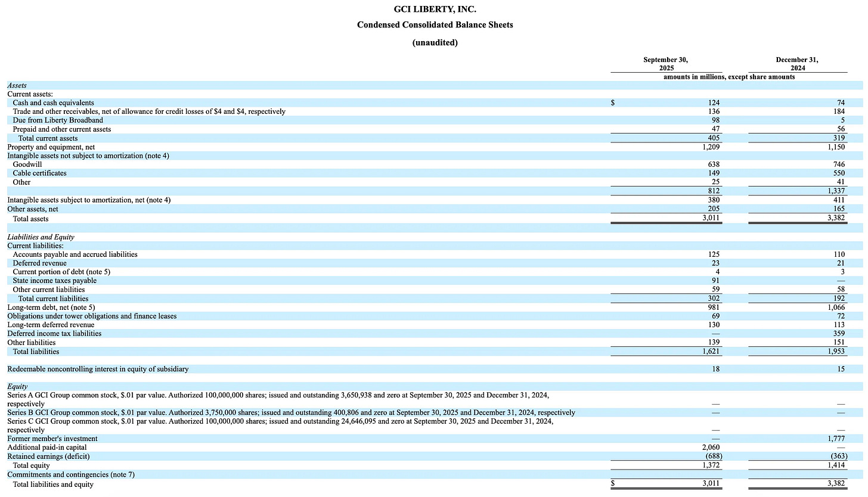Select 'Obligations under tower obligations and finance leases'

[x=92, y=316]
